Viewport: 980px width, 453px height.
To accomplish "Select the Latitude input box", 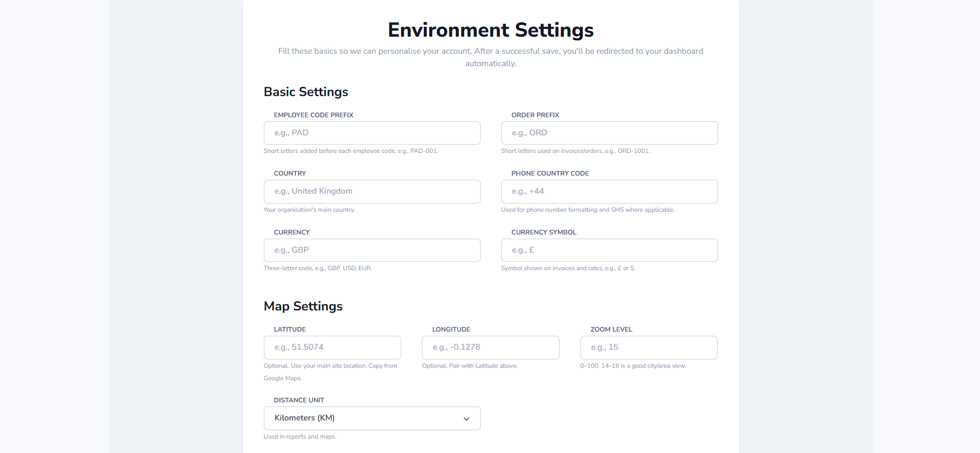I will click(x=332, y=347).
